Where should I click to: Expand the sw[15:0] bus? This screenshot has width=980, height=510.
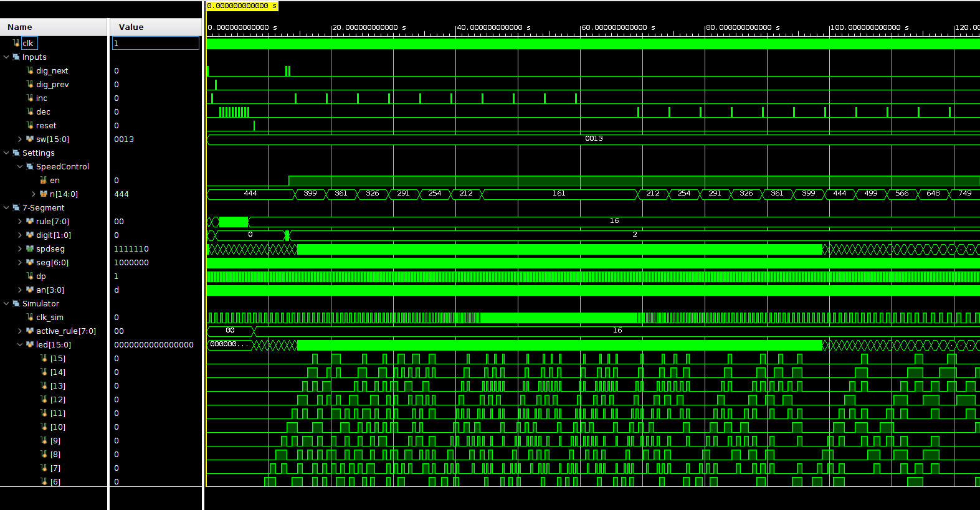pos(20,139)
